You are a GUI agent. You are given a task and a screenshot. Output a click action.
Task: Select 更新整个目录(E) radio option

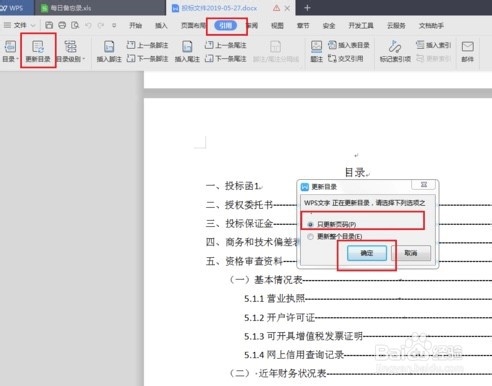coord(335,237)
